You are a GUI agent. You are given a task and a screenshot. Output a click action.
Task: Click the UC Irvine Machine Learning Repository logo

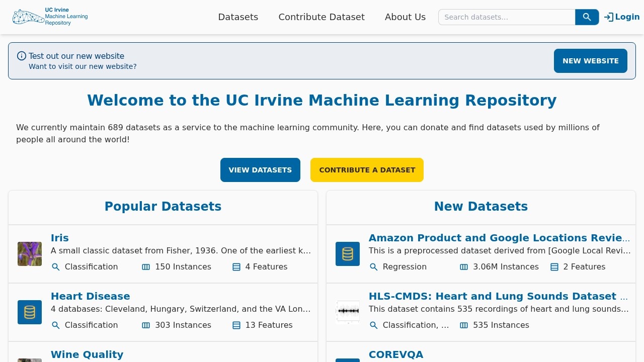pyautogui.click(x=50, y=17)
